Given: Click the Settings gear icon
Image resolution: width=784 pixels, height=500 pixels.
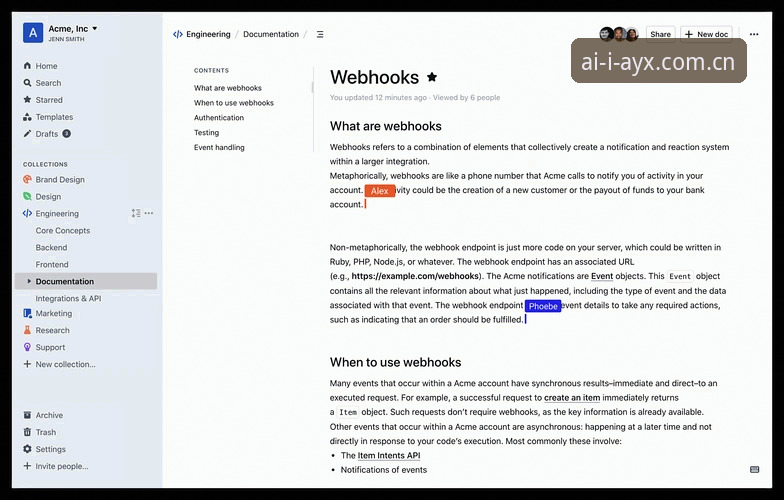Looking at the screenshot, I should click(x=27, y=449).
